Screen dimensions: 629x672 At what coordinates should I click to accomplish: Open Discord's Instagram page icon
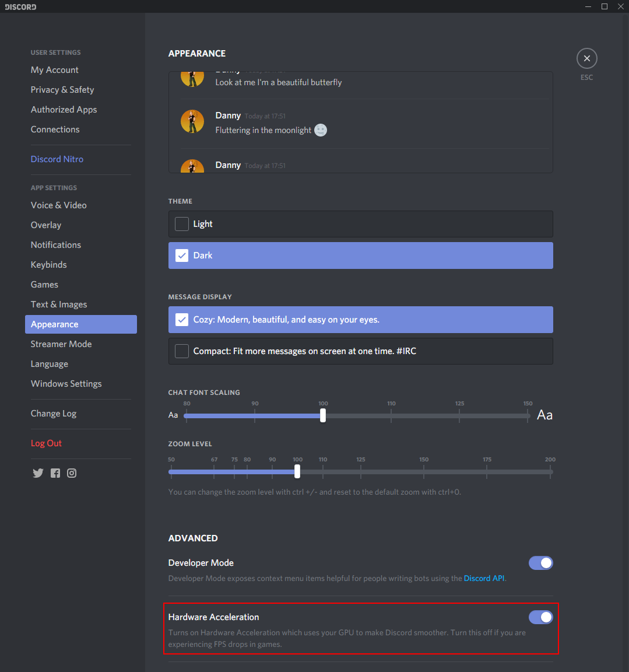pos(72,473)
